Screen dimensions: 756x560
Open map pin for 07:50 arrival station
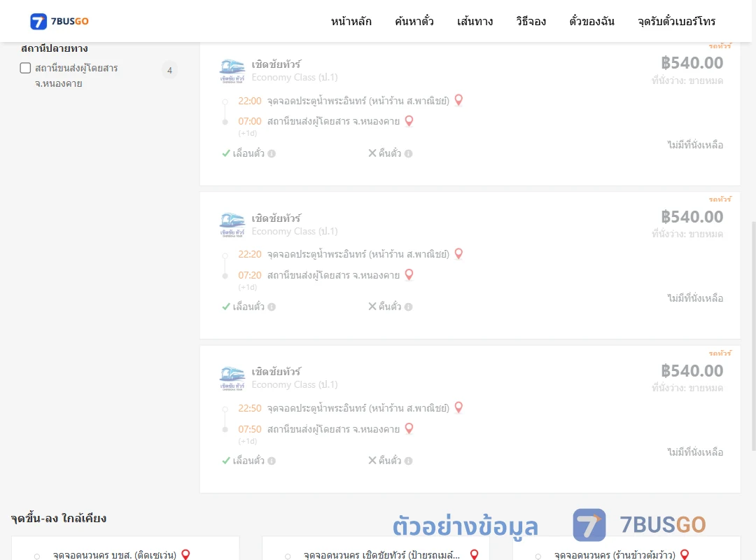[409, 428]
